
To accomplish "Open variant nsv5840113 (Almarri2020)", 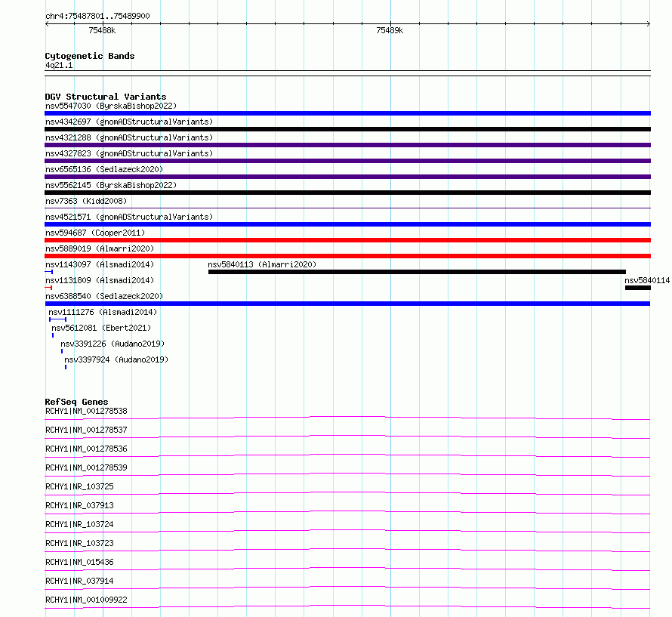I will point(262,264).
